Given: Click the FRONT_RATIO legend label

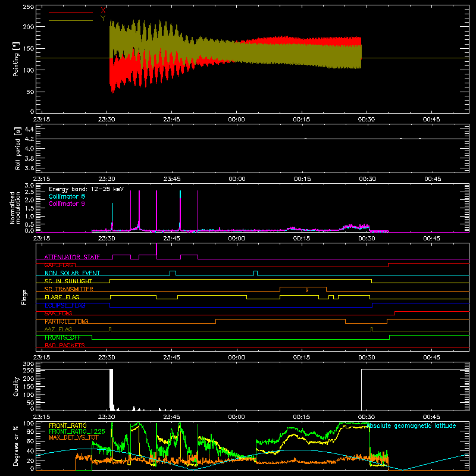Looking at the screenshot, I should tap(67, 425).
